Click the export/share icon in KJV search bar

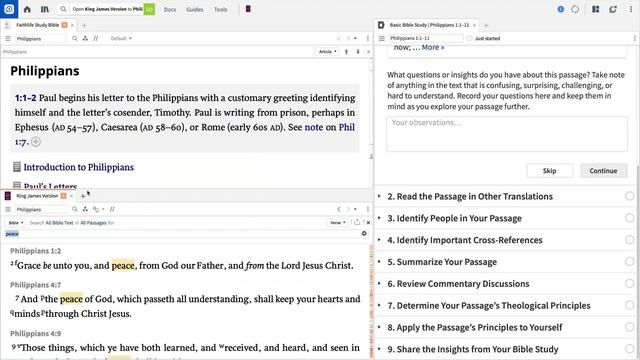click(x=357, y=222)
